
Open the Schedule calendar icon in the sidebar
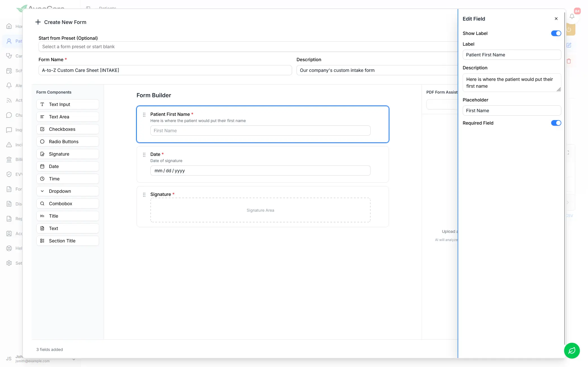tap(9, 71)
